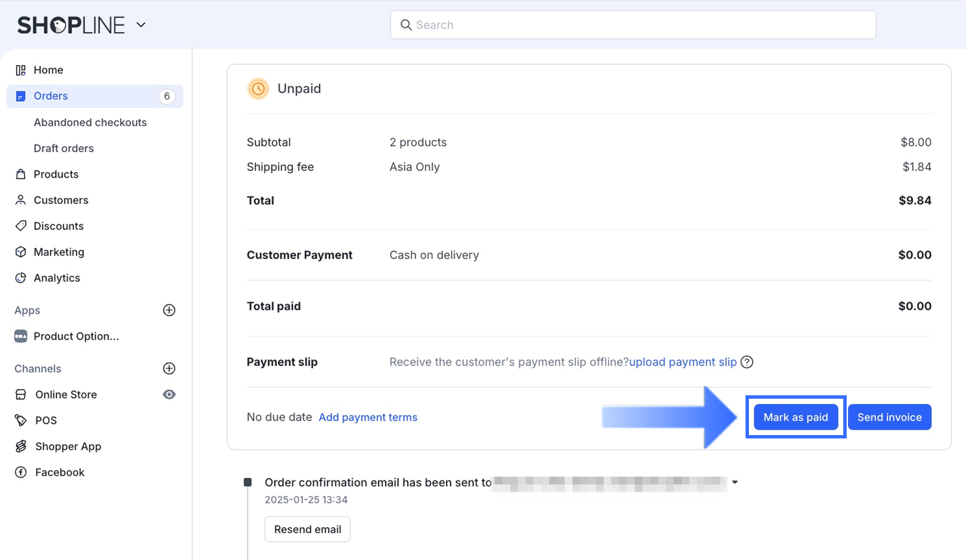
Task: Click the Products bag icon
Action: coord(21,174)
